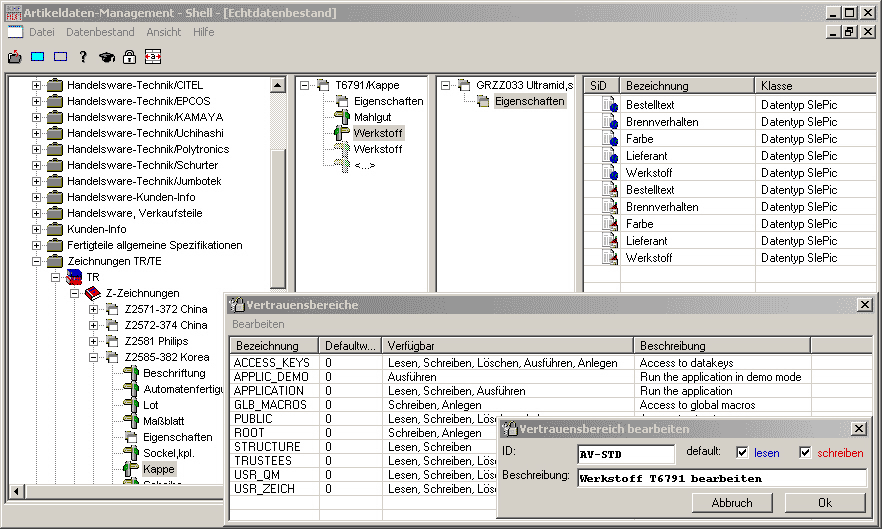
Task: Click the Beschriftung signpost icon
Action: click(130, 373)
